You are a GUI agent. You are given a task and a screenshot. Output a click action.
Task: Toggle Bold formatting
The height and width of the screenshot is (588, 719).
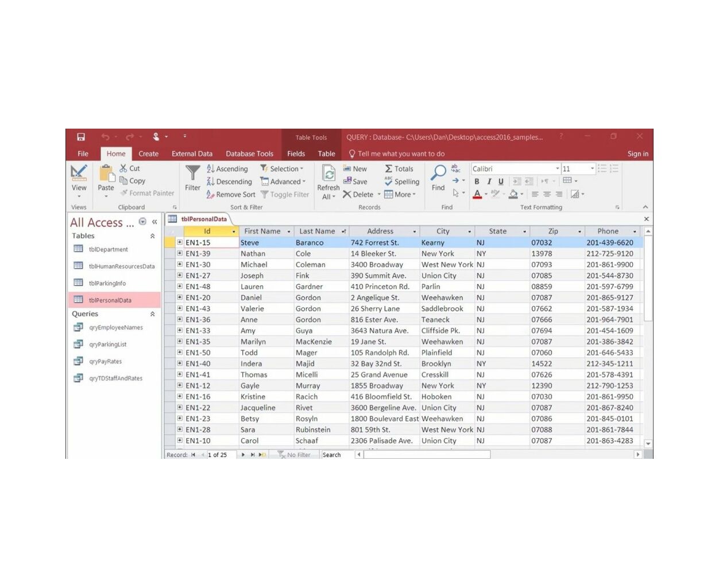[x=477, y=181]
